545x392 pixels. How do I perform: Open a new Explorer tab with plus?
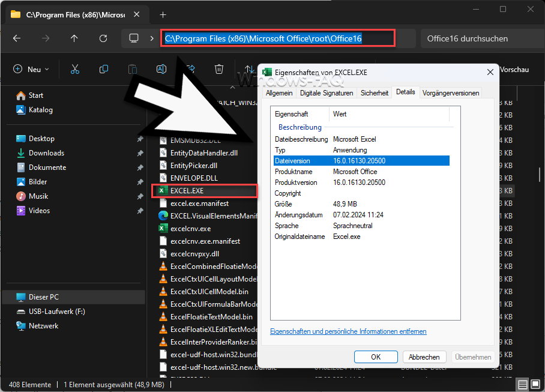point(163,14)
